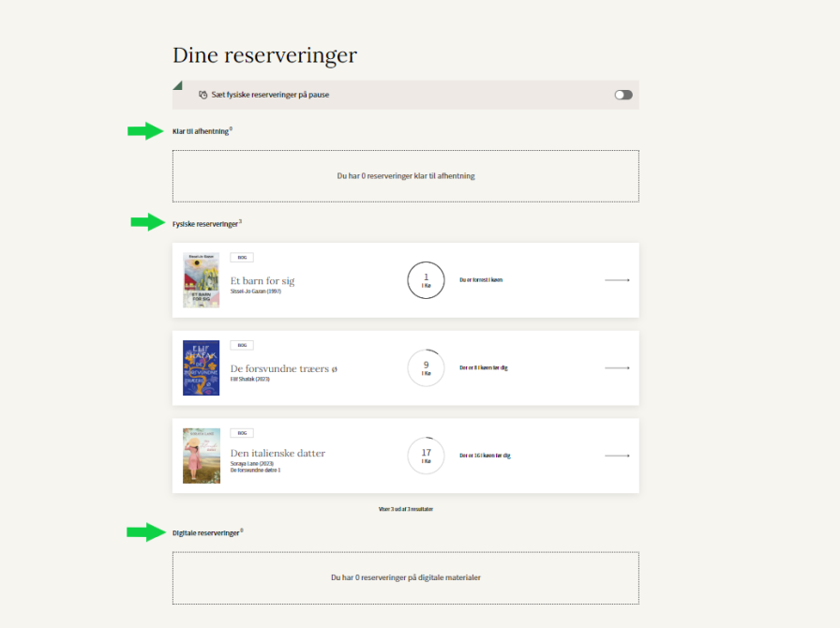Select the 'Fysiske reserveringer' section heading
840x628 pixels.
[205, 223]
